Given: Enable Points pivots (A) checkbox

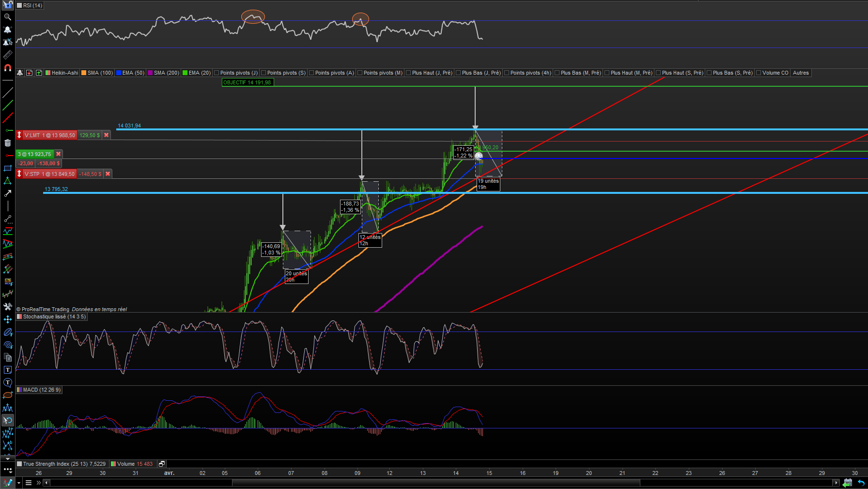Looking at the screenshot, I should 311,73.
